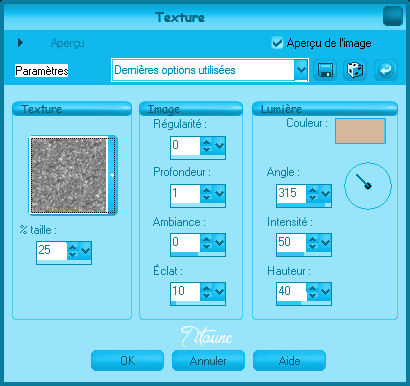This screenshot has height=386, width=410.
Task: Open the Dernières options utilisées dropdown
Action: click(301, 70)
